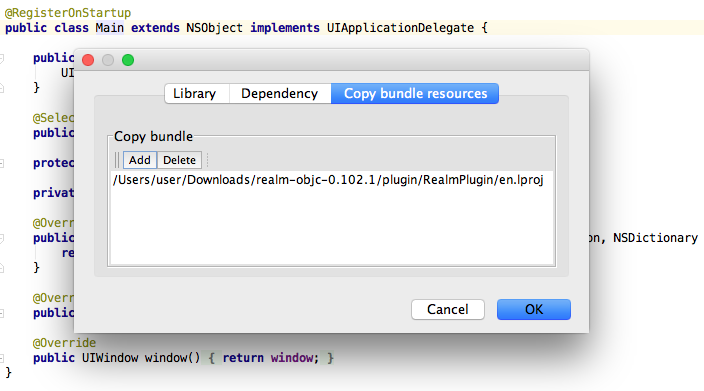Screen dimensions: 704x391
Task: Click NSObject in the class declaration
Action: click(214, 28)
